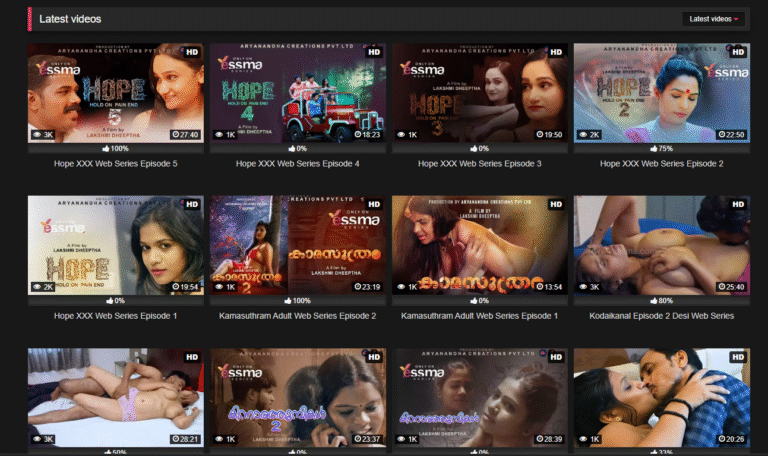Click the Latest videos section heading

[69, 19]
